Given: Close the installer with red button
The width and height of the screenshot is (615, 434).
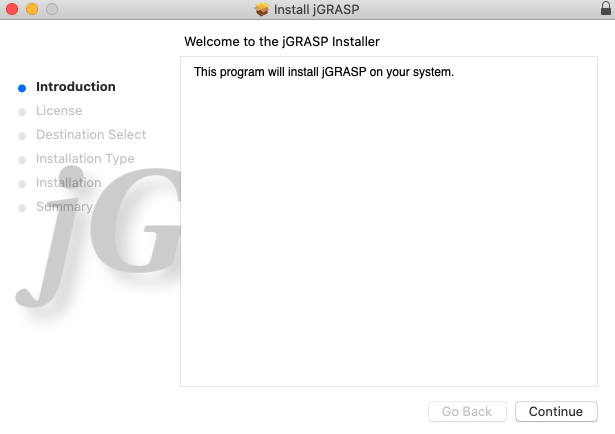Looking at the screenshot, I should 12,9.
